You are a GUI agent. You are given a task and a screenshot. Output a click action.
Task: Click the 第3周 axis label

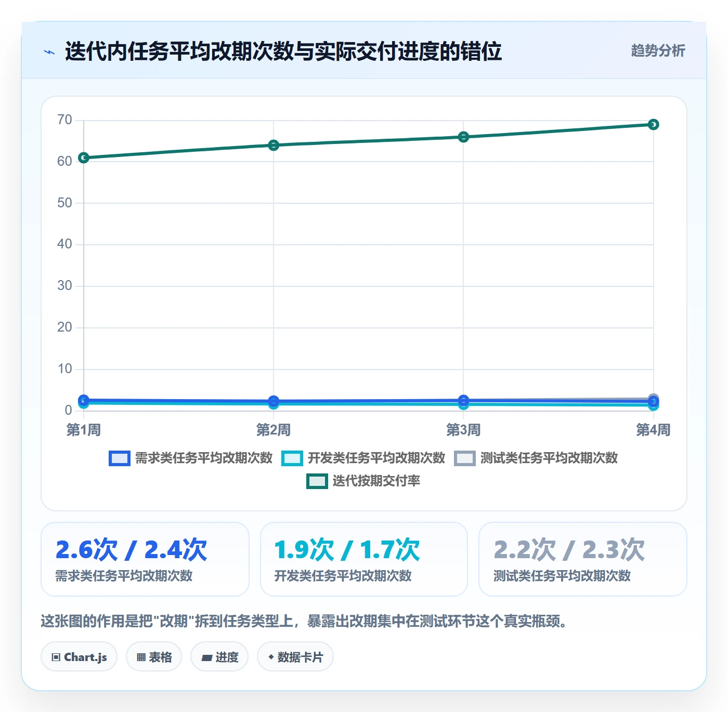[463, 430]
